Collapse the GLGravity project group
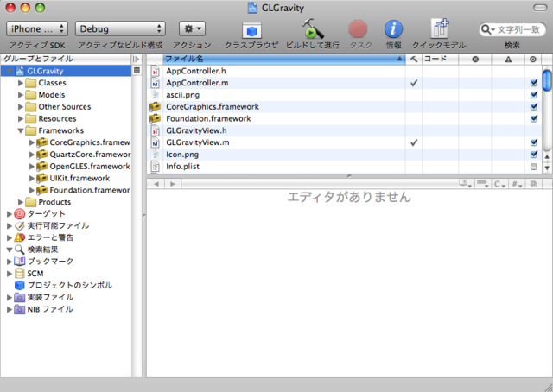This screenshot has height=392, width=553. (x=10, y=71)
